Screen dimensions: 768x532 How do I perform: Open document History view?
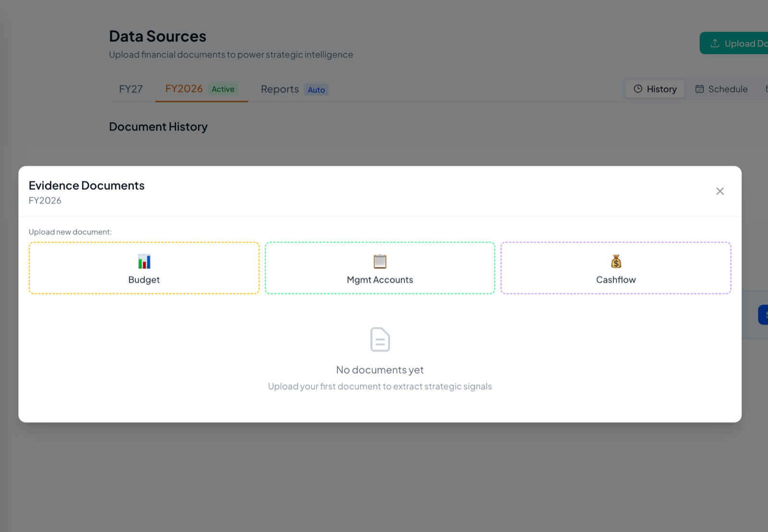click(x=654, y=89)
